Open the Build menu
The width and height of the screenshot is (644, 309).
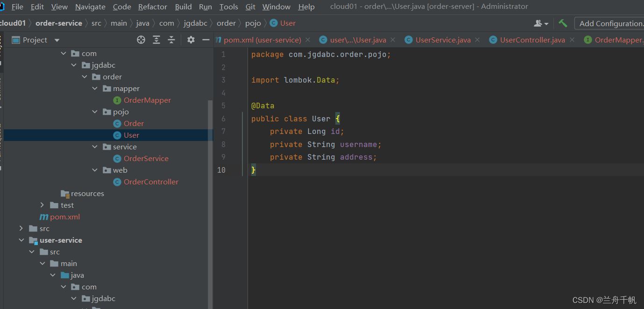(183, 7)
